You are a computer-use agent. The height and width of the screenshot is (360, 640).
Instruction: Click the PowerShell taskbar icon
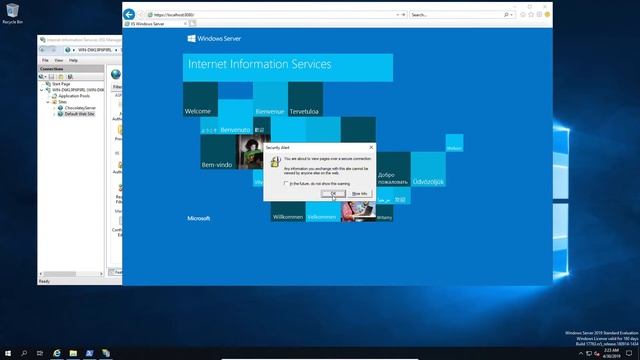pos(89,353)
